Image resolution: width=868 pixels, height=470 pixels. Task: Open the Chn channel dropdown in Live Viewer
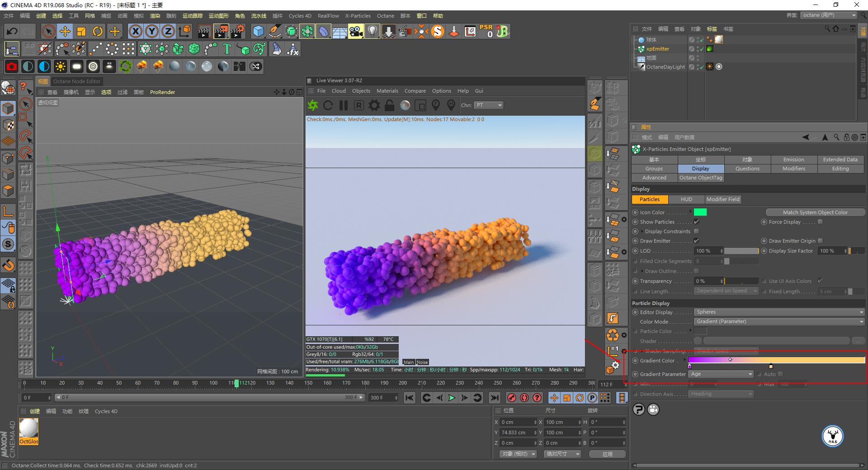pos(489,105)
